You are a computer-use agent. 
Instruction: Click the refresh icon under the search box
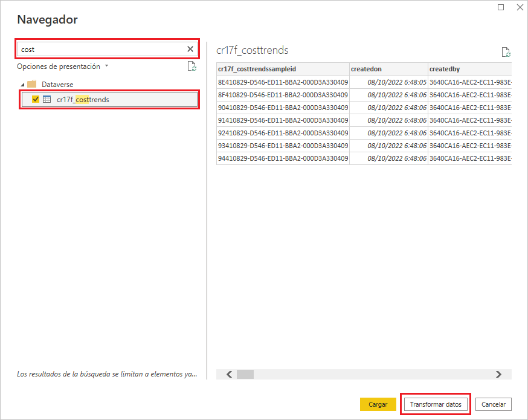coord(192,66)
